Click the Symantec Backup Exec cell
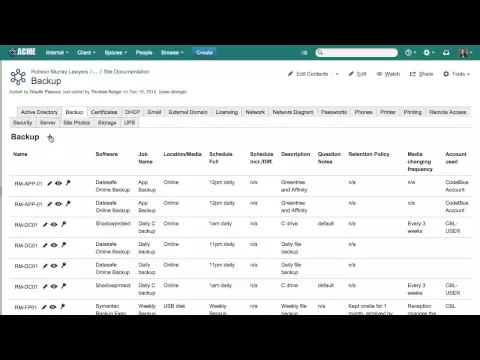480x360 pixels. pos(111,309)
